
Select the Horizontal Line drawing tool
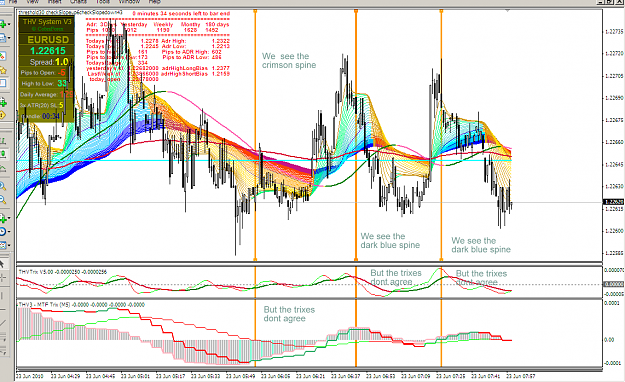2,309
